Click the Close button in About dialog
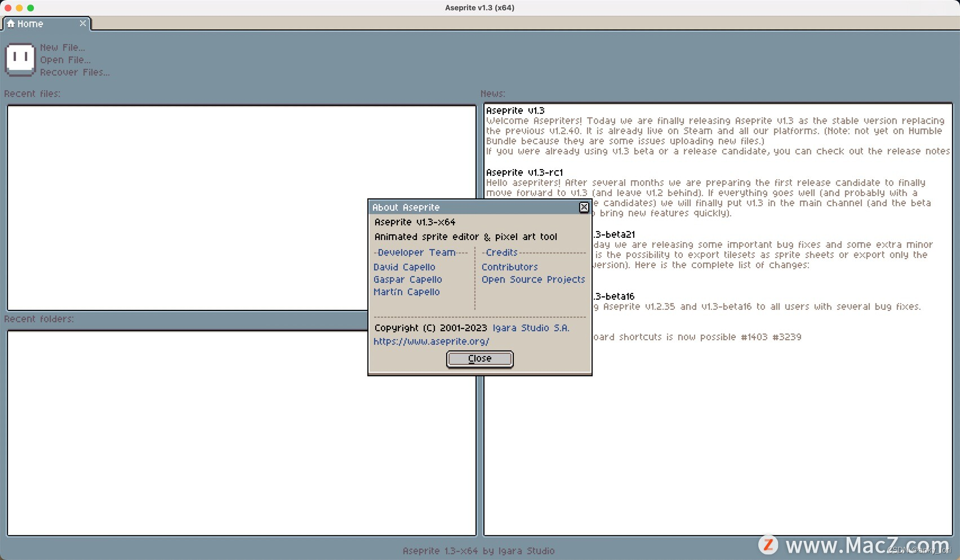Image resolution: width=960 pixels, height=560 pixels. coord(480,359)
